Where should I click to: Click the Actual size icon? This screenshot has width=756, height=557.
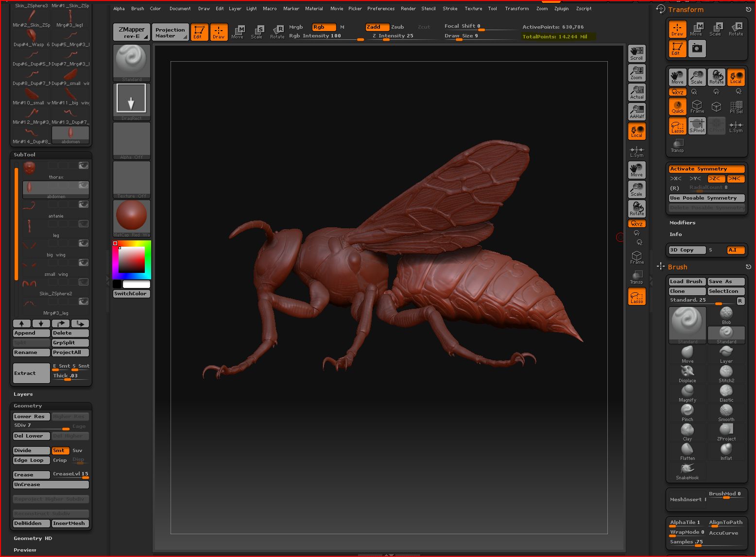coord(636,92)
